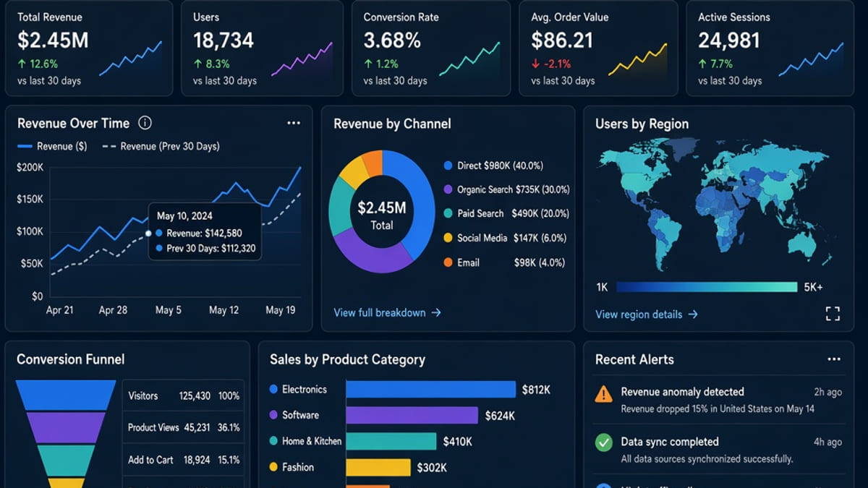
Task: Open the Revenue Over Time three-dot menu
Action: point(294,123)
